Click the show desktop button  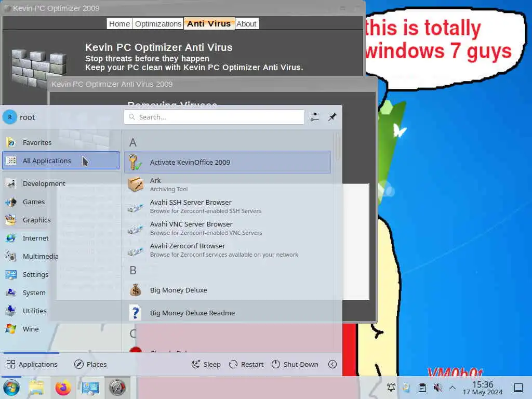[x=518, y=388]
